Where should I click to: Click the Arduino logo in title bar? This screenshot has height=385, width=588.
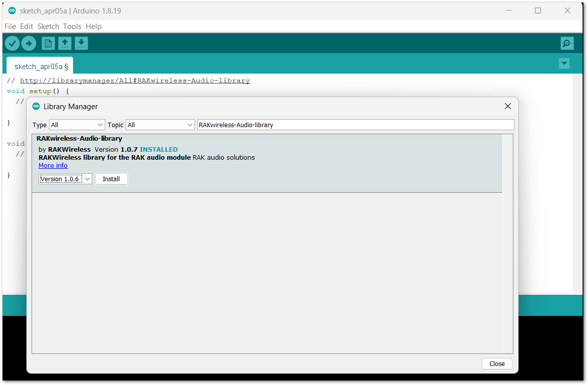12,11
